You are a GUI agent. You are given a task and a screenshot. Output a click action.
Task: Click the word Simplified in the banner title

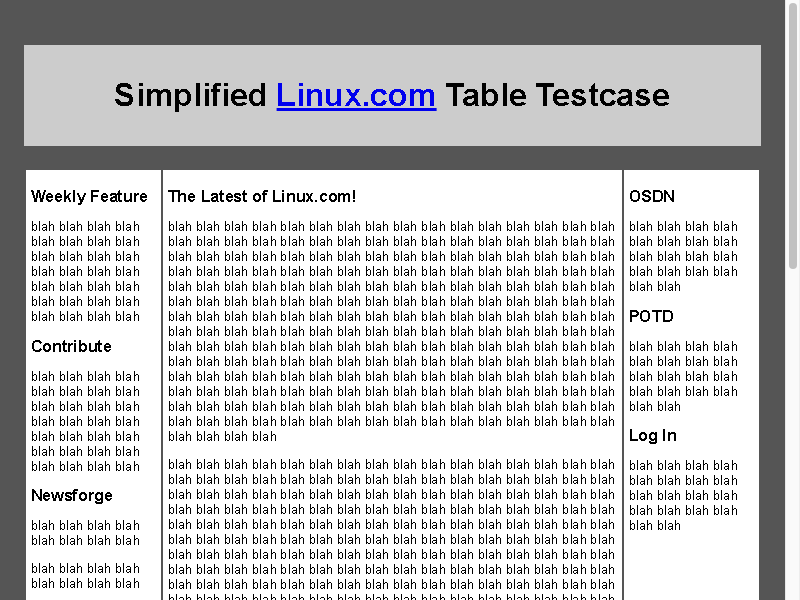190,95
